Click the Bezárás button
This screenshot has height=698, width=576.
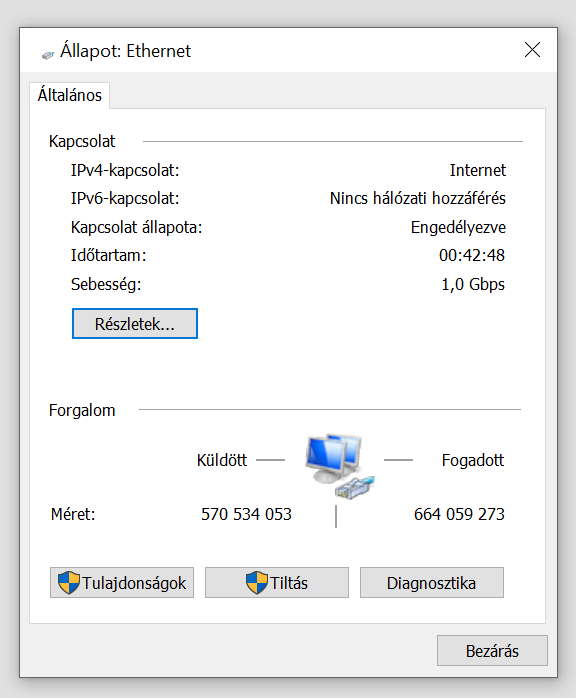tap(492, 650)
